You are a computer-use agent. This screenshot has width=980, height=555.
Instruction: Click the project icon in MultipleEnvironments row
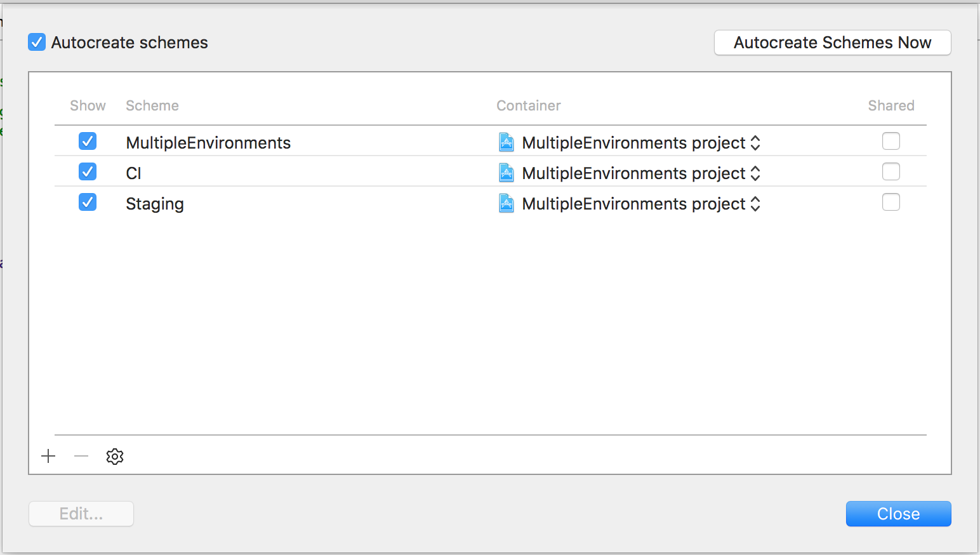(506, 142)
